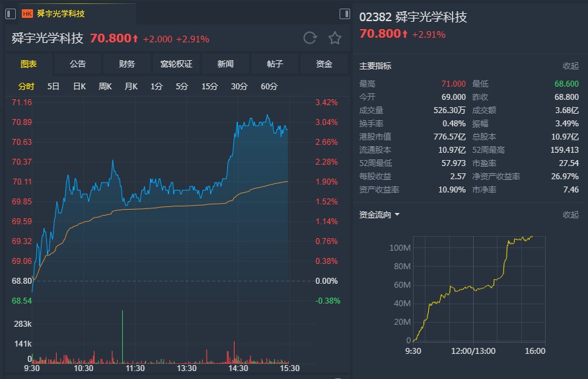Switch chart to 周K view

click(x=105, y=86)
